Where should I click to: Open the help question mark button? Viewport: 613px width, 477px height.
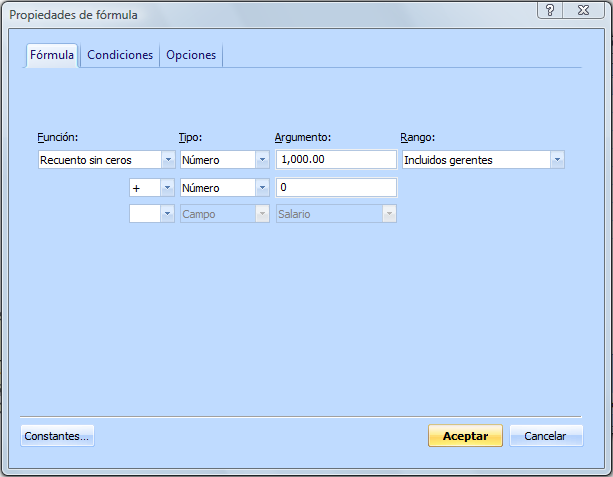[548, 9]
